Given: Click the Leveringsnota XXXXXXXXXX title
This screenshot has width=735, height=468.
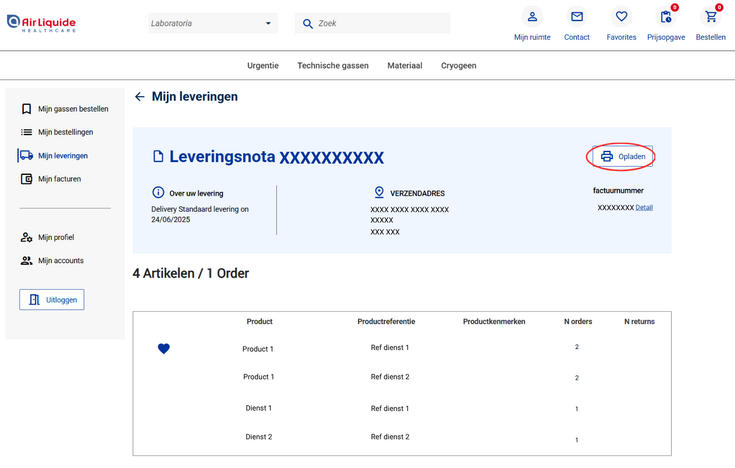Looking at the screenshot, I should [x=277, y=157].
